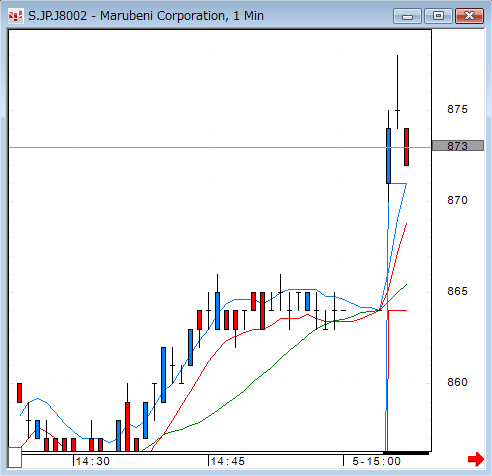Image resolution: width=492 pixels, height=476 pixels.
Task: Click the last red candle at 873
Action: tap(406, 147)
